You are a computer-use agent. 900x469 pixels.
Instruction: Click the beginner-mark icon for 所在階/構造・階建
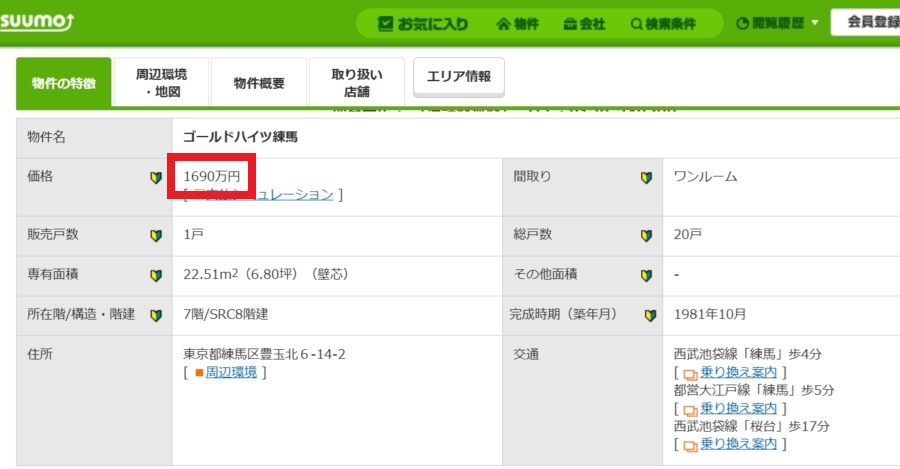pos(156,315)
